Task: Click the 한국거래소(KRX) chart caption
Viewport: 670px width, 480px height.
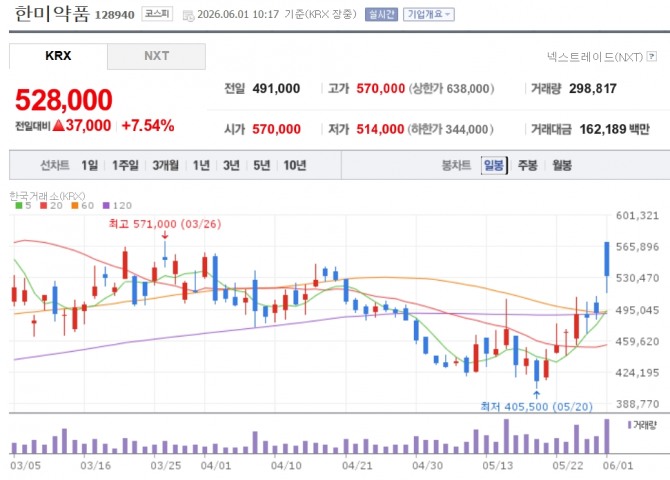Action: tap(47, 196)
